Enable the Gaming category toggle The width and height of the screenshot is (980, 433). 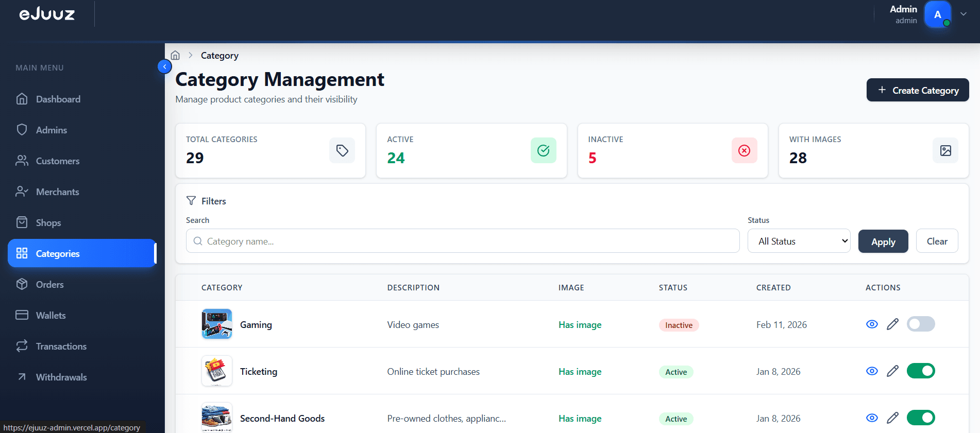(921, 324)
